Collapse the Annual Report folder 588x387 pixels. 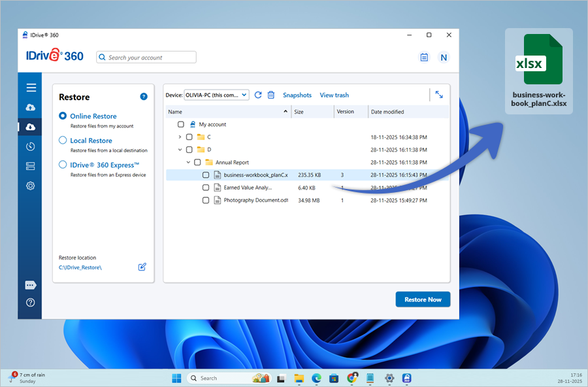coord(188,162)
